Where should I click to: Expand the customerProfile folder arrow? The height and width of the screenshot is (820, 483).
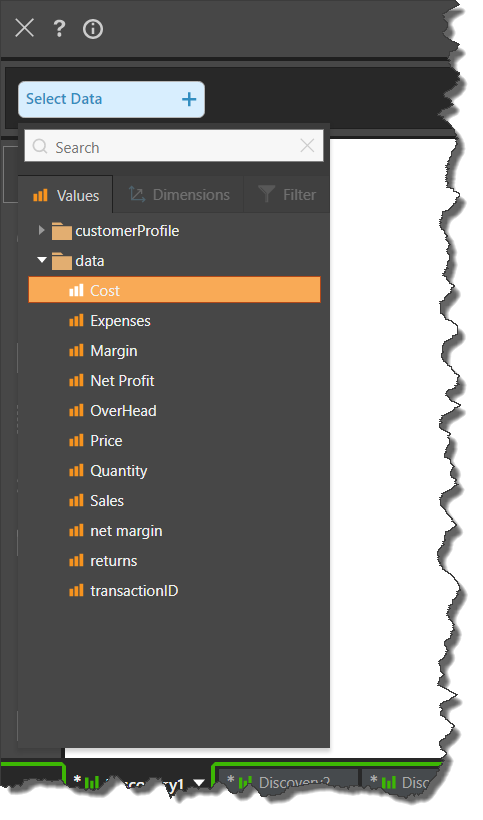click(41, 230)
